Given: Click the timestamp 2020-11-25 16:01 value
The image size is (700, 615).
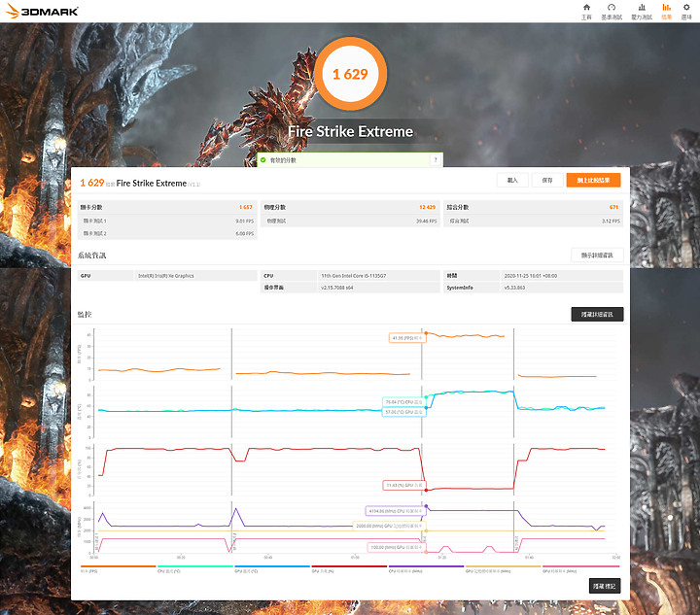Looking at the screenshot, I should (531, 276).
